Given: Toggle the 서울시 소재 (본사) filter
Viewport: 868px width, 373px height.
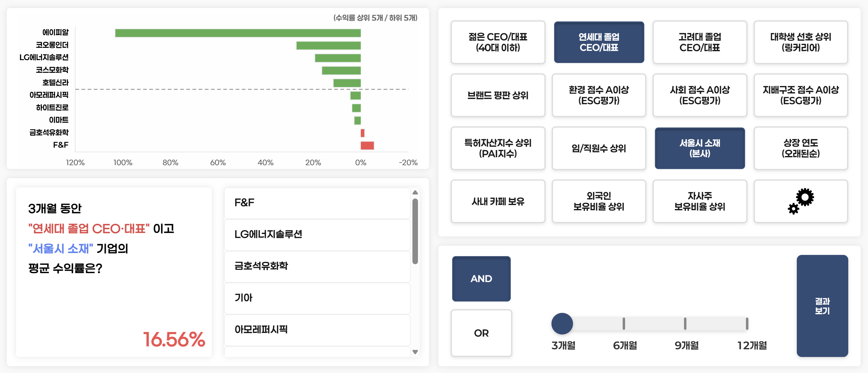Looking at the screenshot, I should coord(699,148).
